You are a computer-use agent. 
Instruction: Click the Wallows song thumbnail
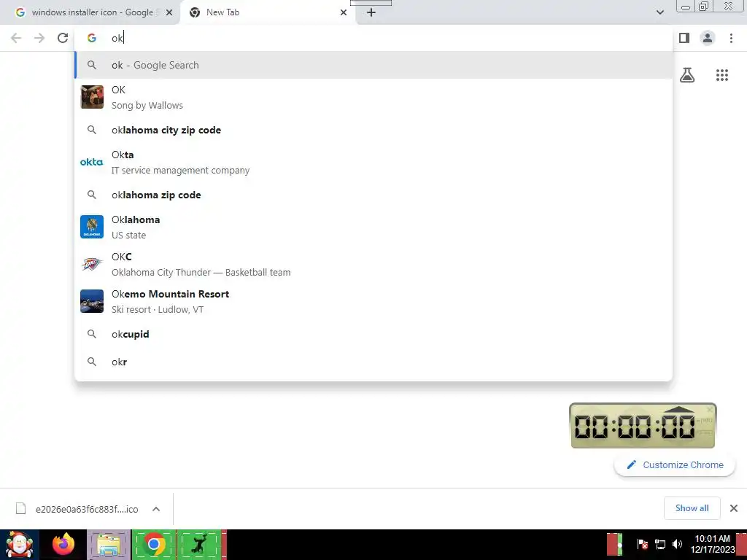tap(92, 97)
